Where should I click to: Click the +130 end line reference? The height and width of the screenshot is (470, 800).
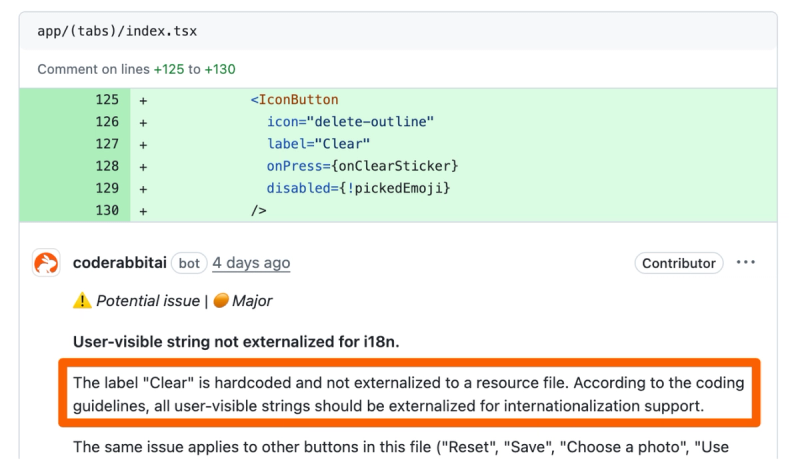point(219,69)
